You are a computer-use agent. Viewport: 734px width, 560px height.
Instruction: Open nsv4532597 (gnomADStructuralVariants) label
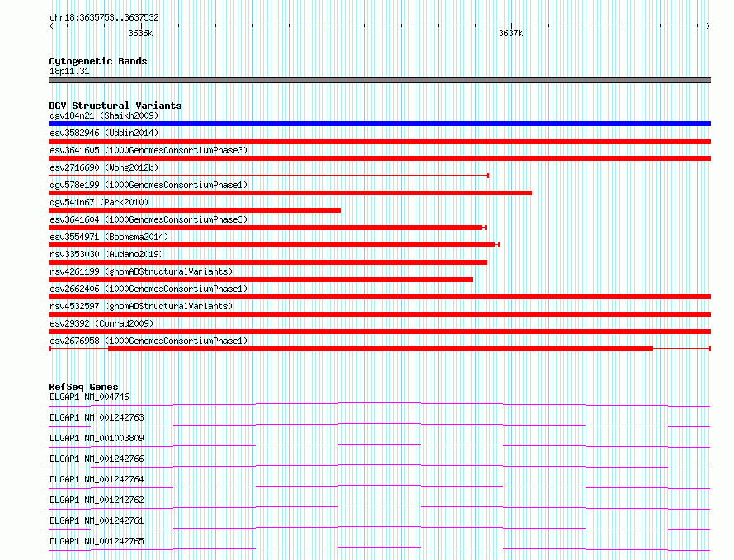(x=141, y=306)
